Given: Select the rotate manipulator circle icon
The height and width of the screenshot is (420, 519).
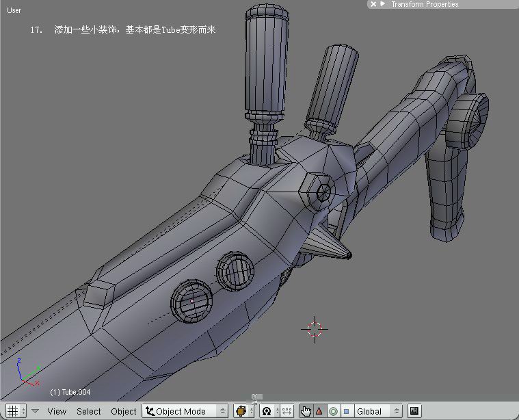Looking at the screenshot, I should 333,411.
